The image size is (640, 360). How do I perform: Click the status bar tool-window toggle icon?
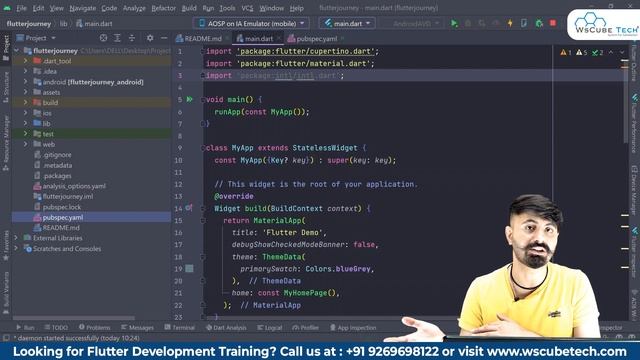(x=6, y=338)
